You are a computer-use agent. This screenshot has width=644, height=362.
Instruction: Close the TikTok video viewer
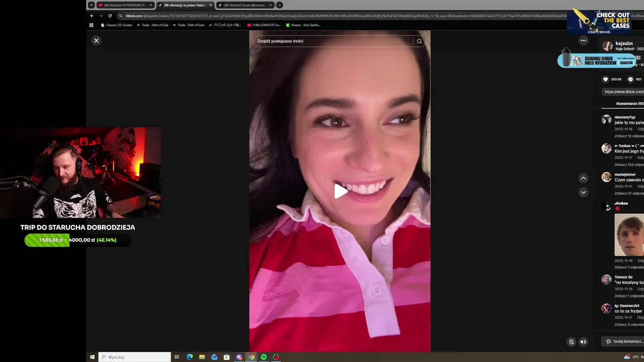(97, 40)
